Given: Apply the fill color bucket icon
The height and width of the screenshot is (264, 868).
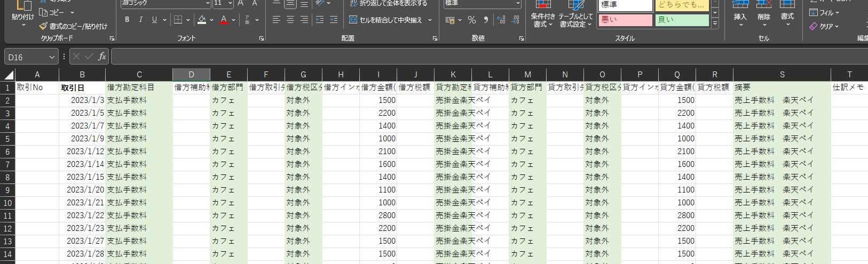Looking at the screenshot, I should click(x=202, y=20).
